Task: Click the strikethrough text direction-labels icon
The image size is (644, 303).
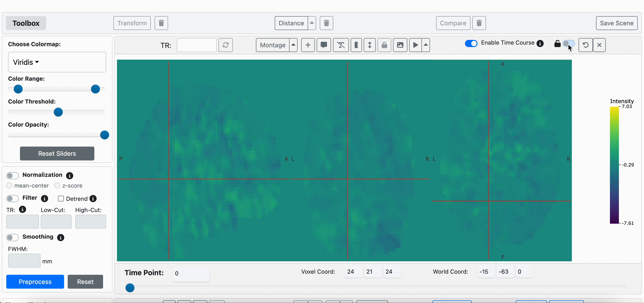Action: 341,45
